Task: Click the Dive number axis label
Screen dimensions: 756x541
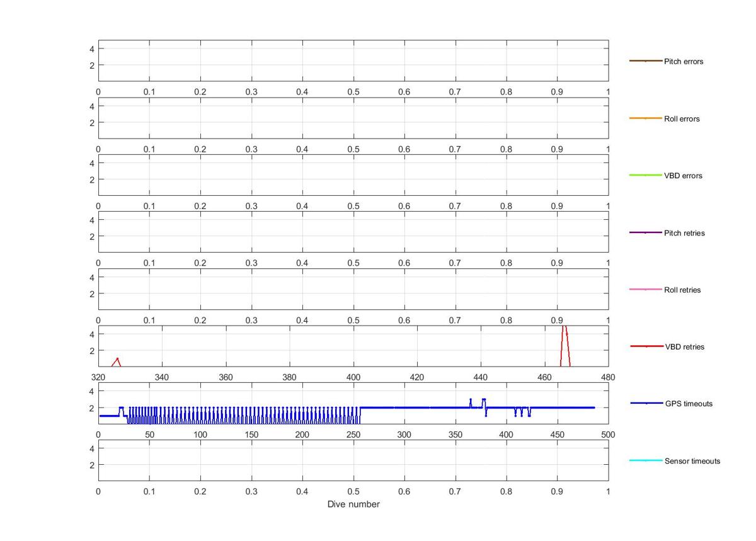Action: coord(353,504)
